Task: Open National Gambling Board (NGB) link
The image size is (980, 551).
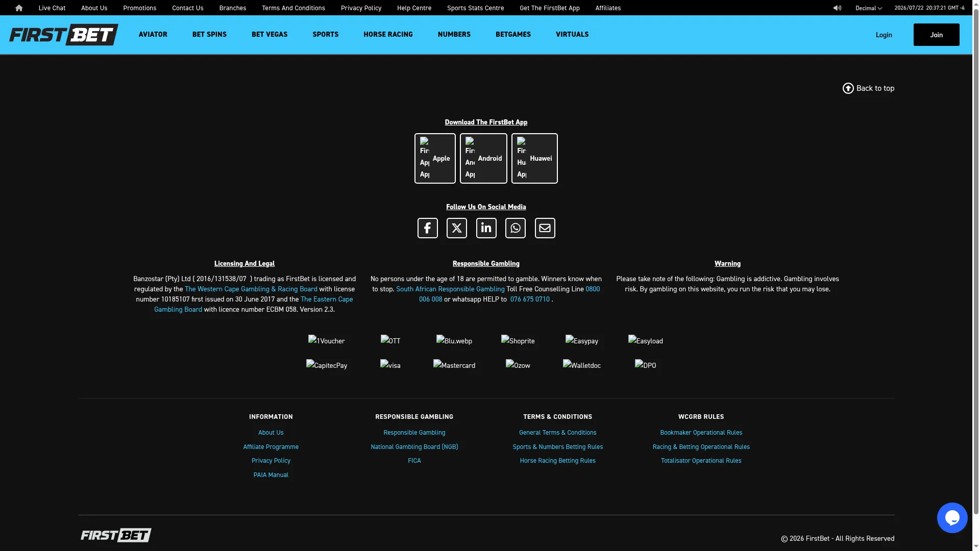Action: coord(414,447)
